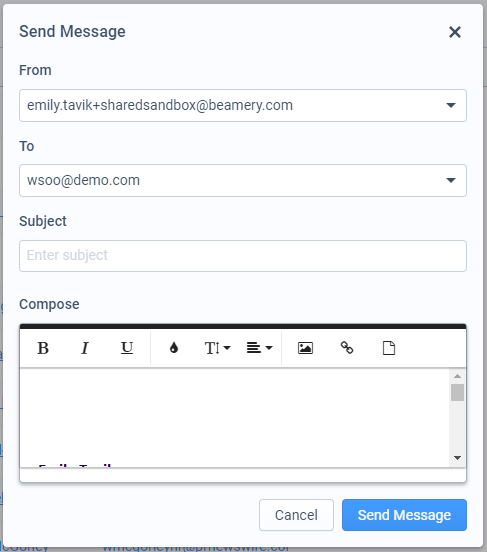Toggle Bold formatting in compose toolbar
This screenshot has height=552, width=487.
(43, 348)
